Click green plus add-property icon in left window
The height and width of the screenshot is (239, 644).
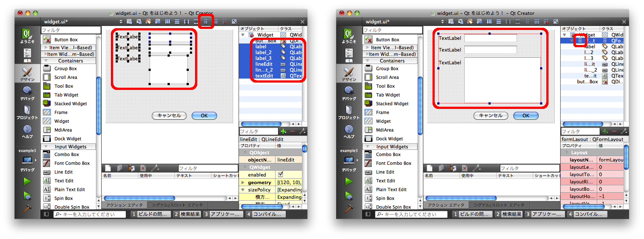click(284, 131)
